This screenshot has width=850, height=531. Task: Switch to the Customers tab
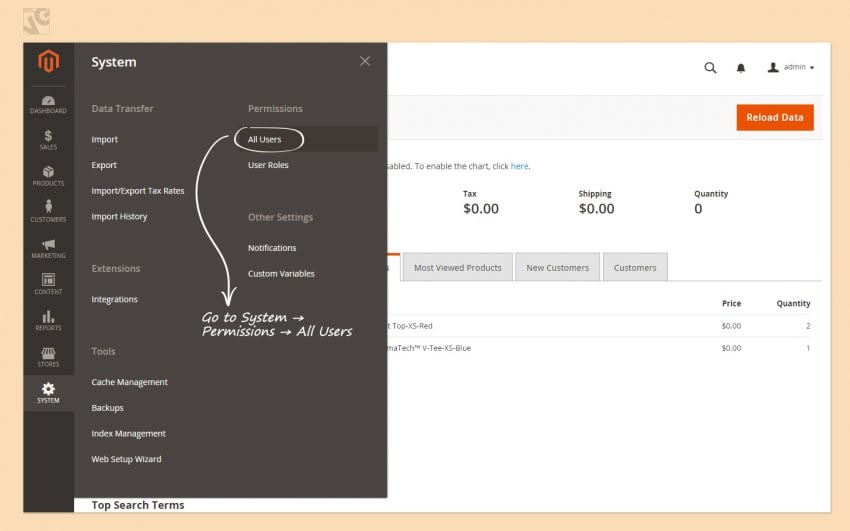point(635,267)
